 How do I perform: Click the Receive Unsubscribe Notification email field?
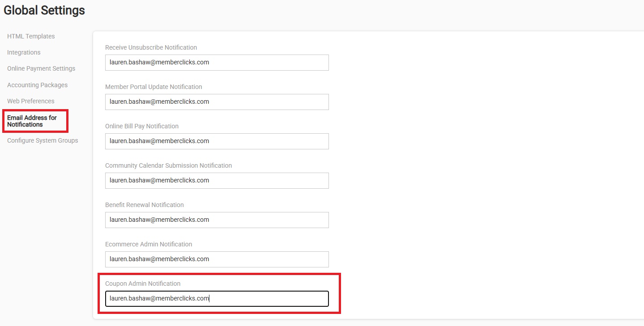click(x=217, y=63)
